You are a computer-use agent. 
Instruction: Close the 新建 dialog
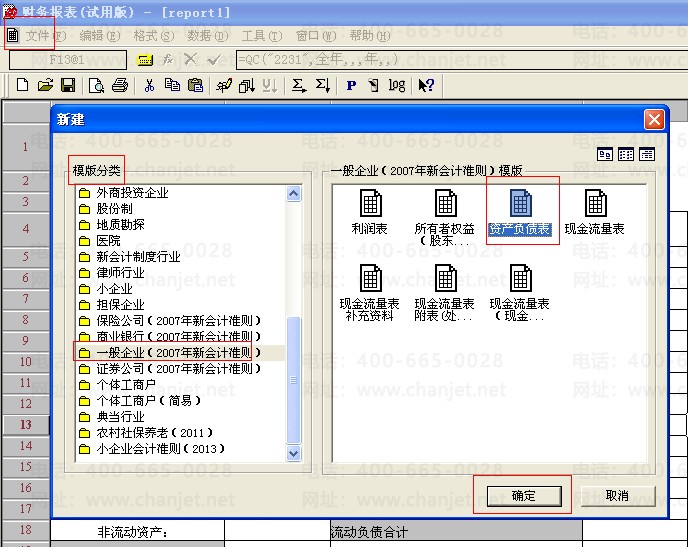[654, 119]
